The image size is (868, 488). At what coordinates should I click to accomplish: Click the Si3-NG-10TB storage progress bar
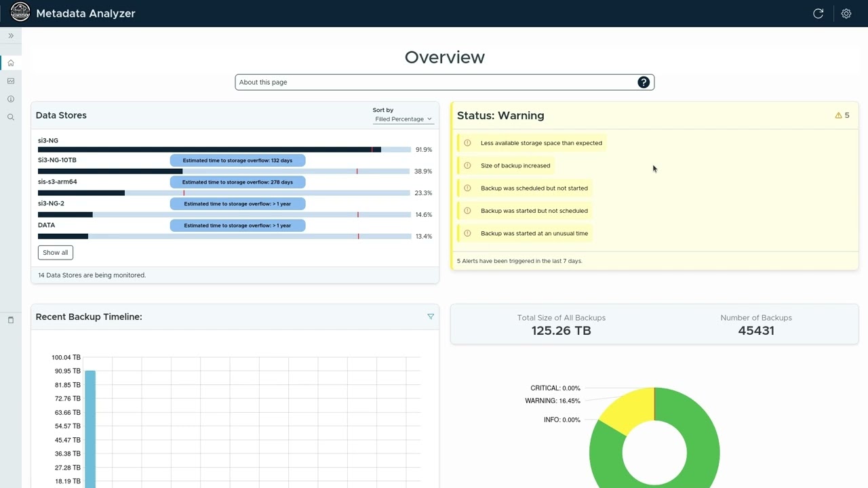tap(224, 171)
